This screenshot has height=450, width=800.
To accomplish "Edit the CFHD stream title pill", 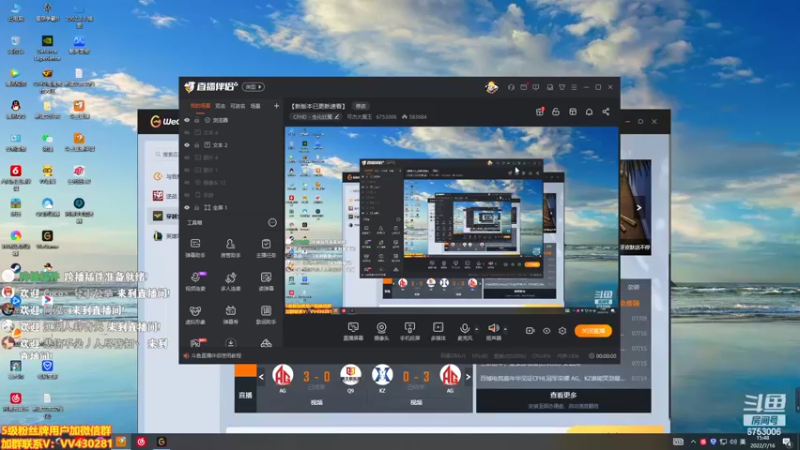I will click(x=316, y=117).
